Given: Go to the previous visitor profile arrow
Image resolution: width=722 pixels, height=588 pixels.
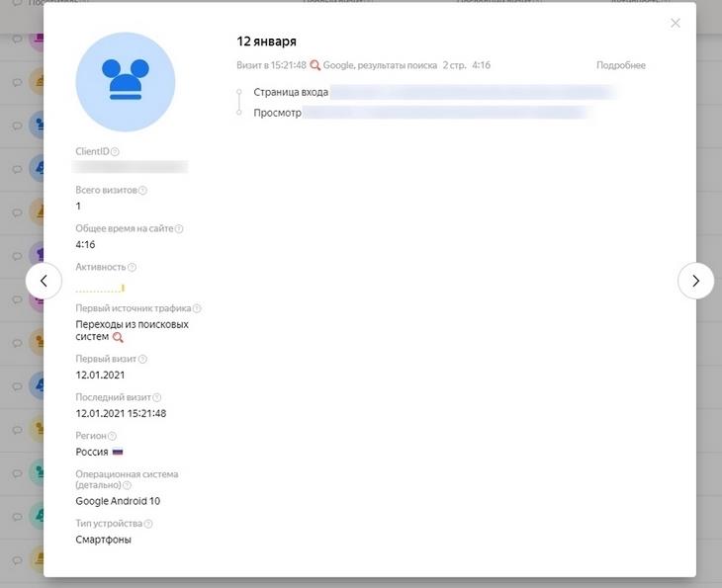Looking at the screenshot, I should pyautogui.click(x=44, y=281).
